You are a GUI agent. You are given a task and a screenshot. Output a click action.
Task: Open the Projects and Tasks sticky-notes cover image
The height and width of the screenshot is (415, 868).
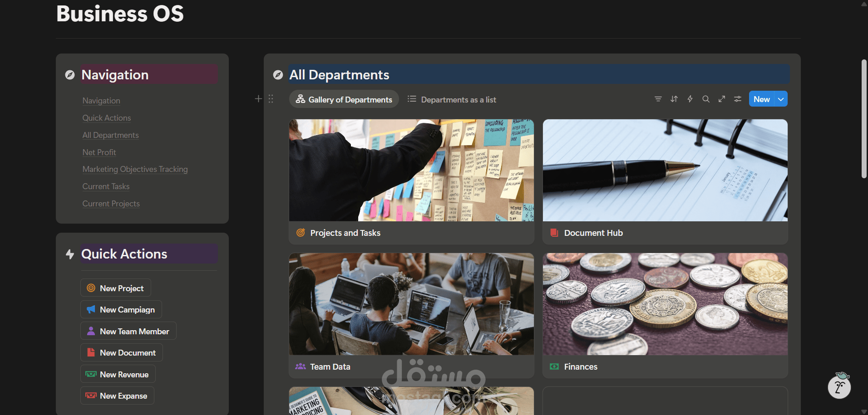(x=411, y=170)
